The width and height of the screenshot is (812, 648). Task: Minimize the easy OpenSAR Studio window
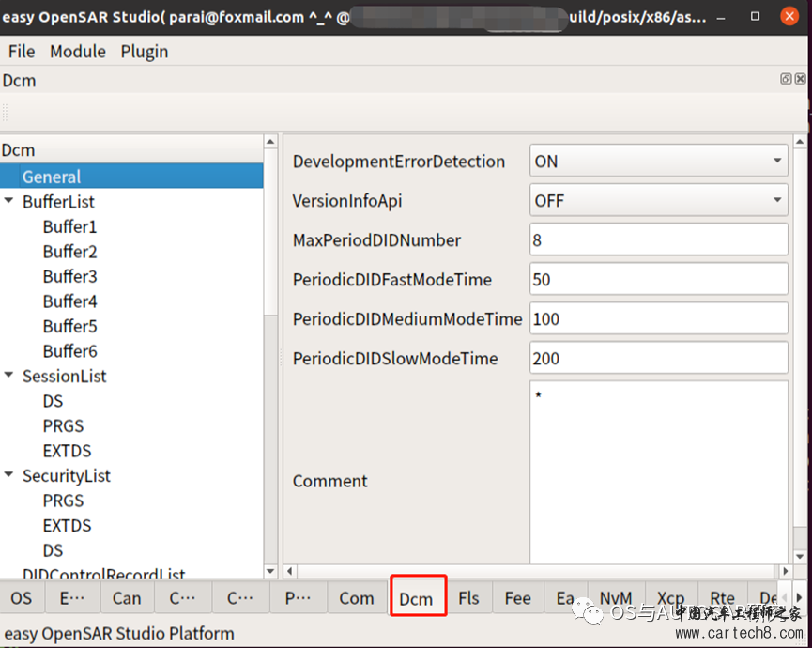pos(721,18)
